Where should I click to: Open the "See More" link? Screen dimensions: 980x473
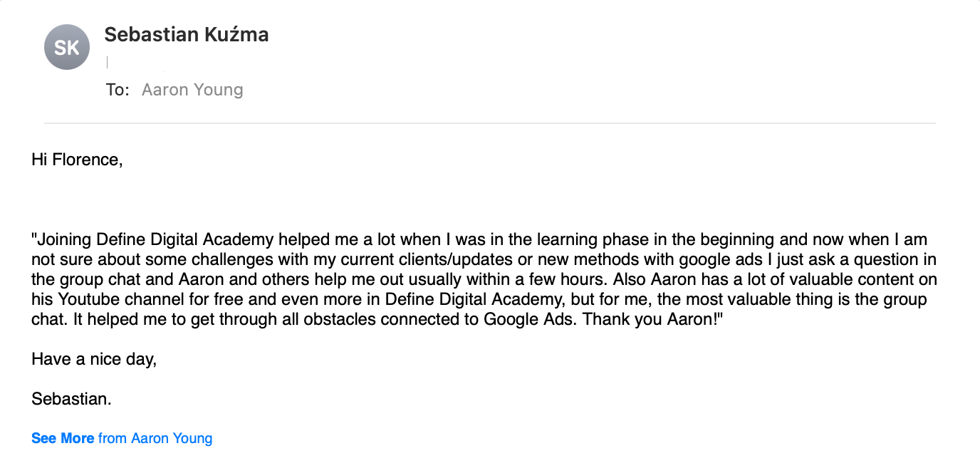[x=63, y=438]
